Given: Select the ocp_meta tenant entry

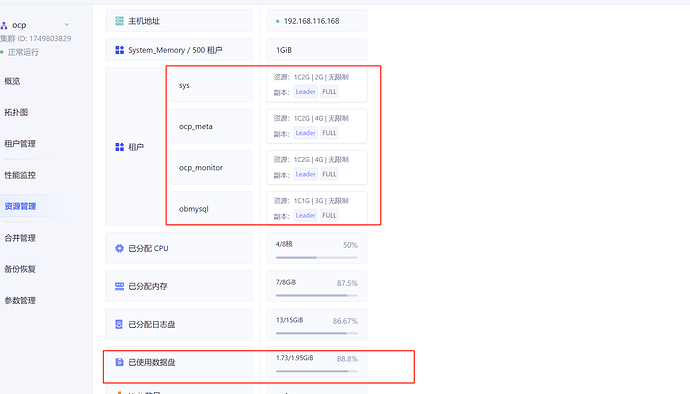Looking at the screenshot, I should (212, 126).
